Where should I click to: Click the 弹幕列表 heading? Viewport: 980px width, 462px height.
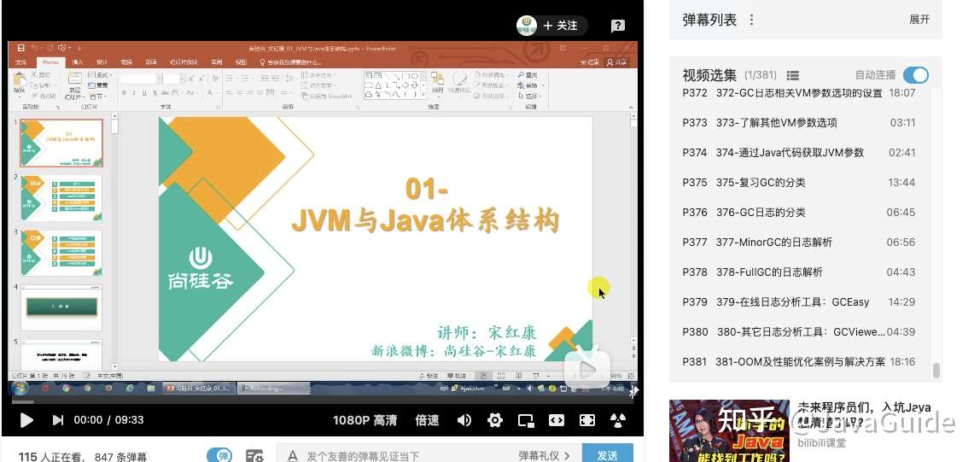[709, 20]
